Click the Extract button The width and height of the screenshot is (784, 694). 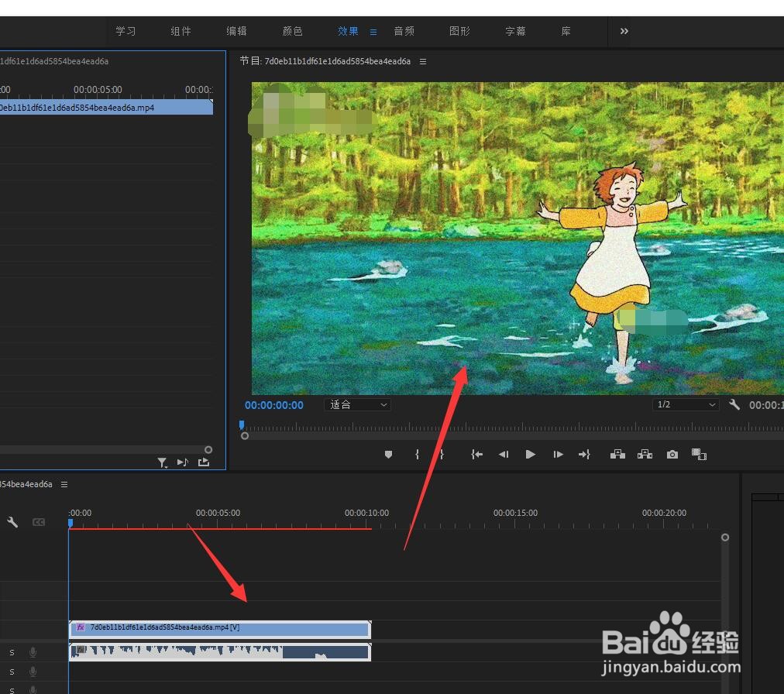(x=645, y=454)
